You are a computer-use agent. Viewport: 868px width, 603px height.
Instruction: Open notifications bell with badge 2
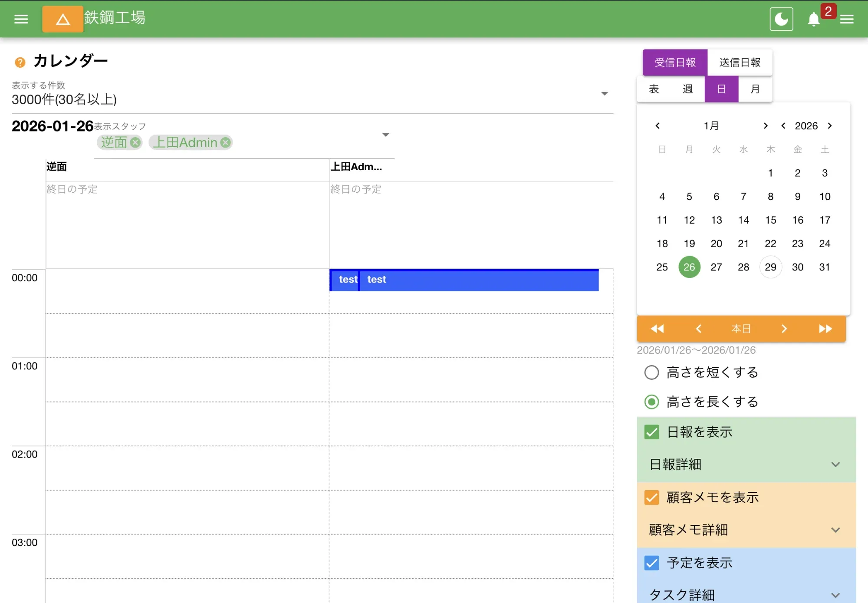coord(814,19)
